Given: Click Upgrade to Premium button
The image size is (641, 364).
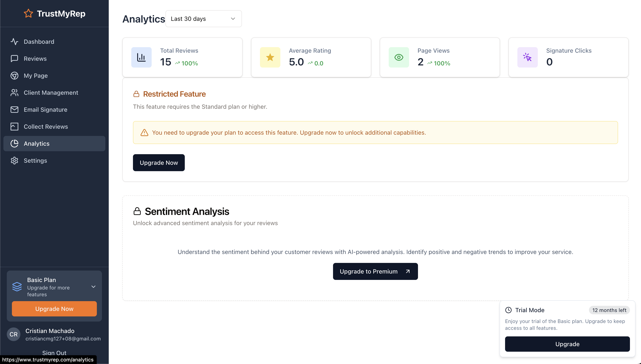Looking at the screenshot, I should pyautogui.click(x=375, y=271).
